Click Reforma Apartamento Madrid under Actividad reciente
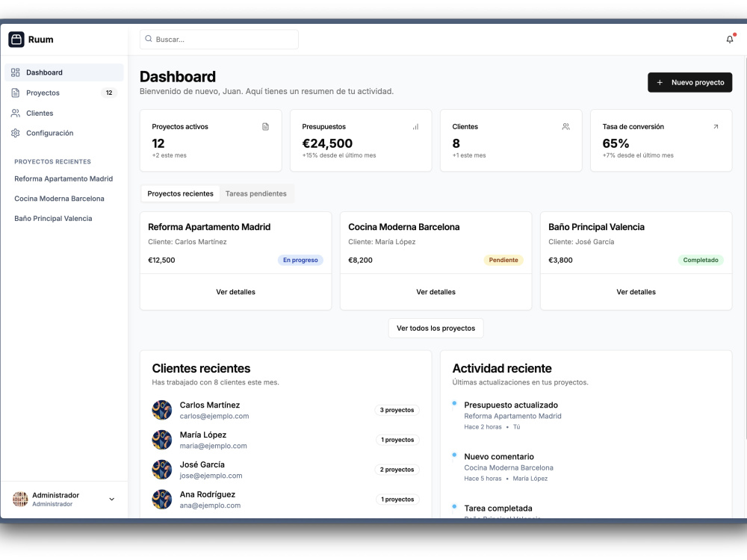Viewport: 747px width, 560px height. click(512, 416)
